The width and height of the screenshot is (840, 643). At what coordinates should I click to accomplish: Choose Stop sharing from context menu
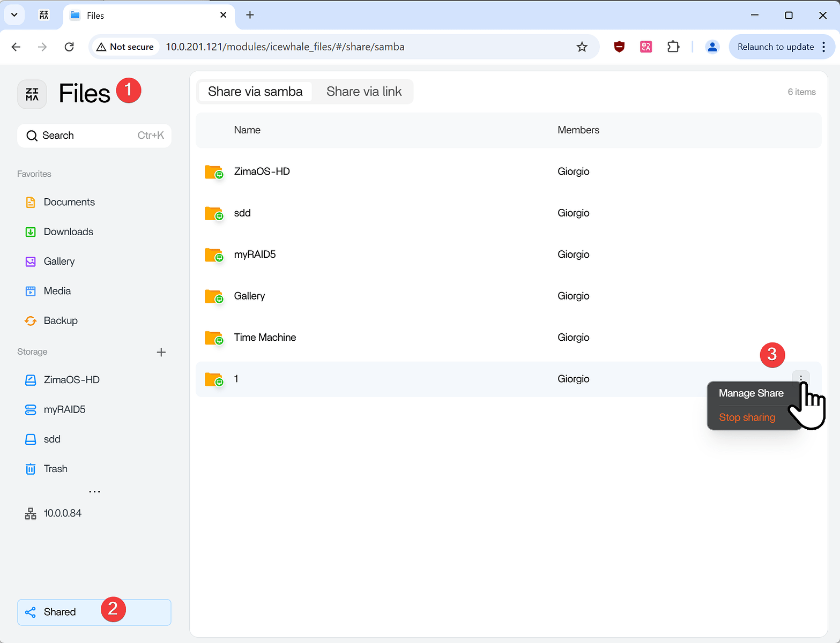tap(747, 417)
